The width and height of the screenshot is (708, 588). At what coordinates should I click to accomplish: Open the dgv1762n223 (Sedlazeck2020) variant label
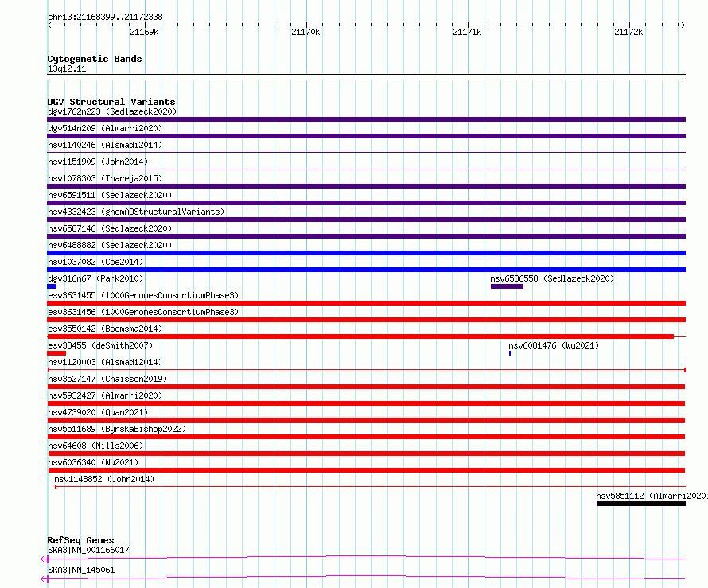tap(111, 112)
